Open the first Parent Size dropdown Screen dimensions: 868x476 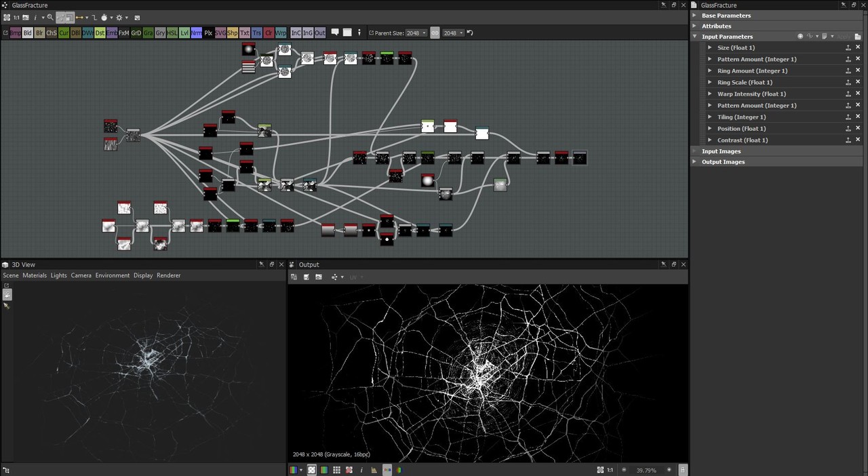[x=416, y=33]
